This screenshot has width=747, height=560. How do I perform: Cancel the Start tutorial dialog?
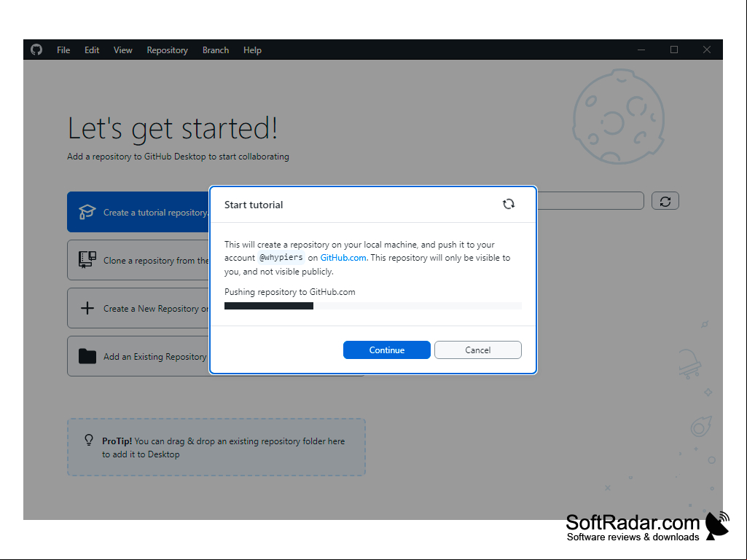tap(478, 350)
